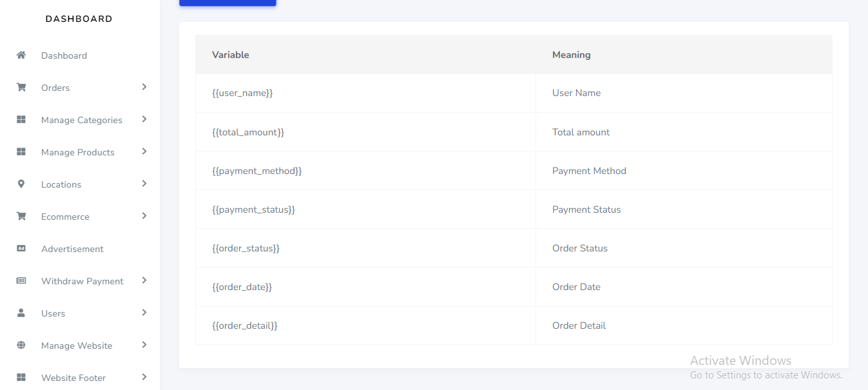868x390 pixels.
Task: Expand the Withdraw Payment chevron
Action: (144, 280)
